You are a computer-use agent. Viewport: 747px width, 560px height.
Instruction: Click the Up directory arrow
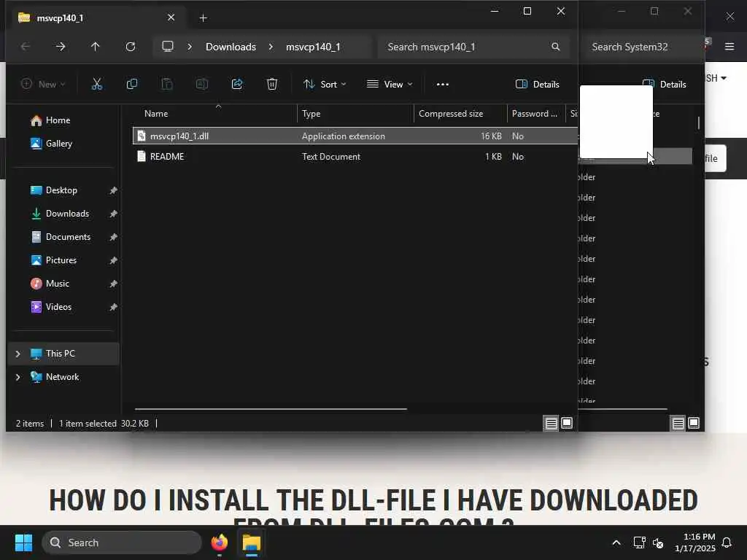click(x=96, y=47)
